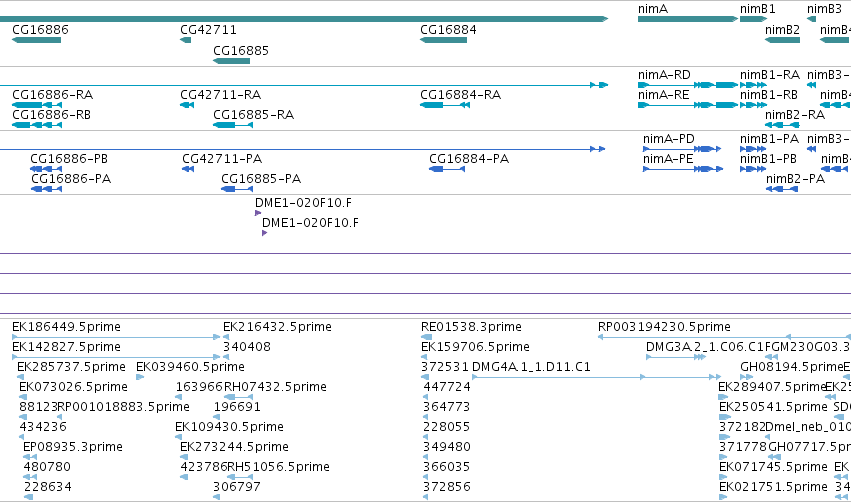
Task: Click the CG16884-PA protein label
Action: click(469, 159)
